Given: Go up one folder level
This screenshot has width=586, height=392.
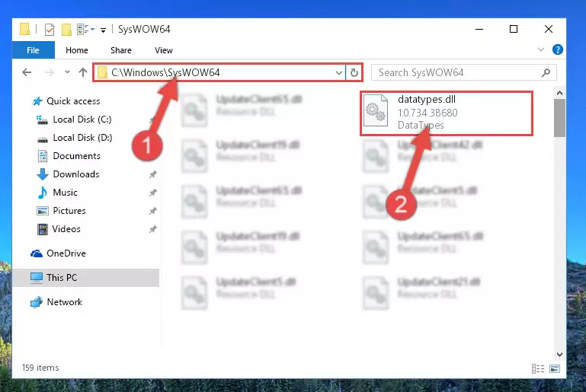Looking at the screenshot, I should pos(83,72).
